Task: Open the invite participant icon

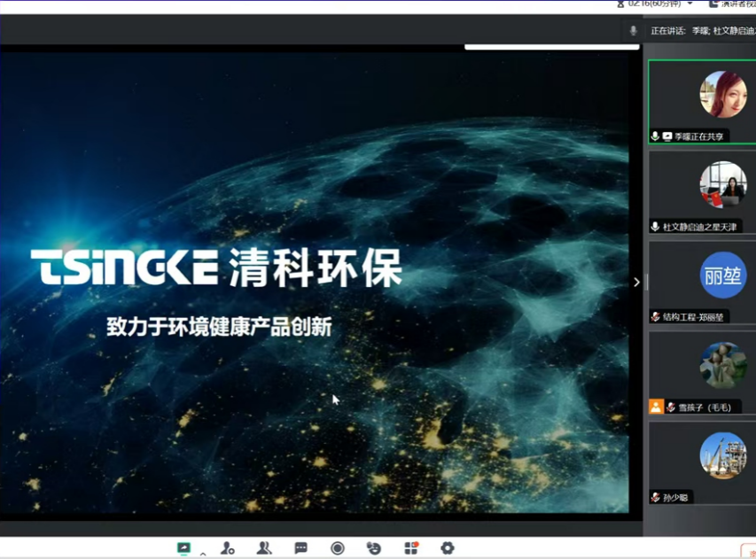Action: pyautogui.click(x=228, y=548)
